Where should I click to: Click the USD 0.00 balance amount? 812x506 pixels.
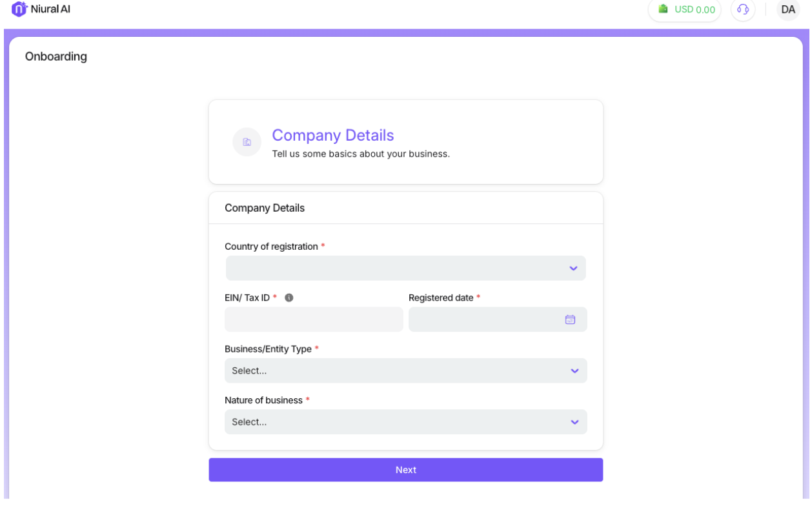pyautogui.click(x=695, y=10)
